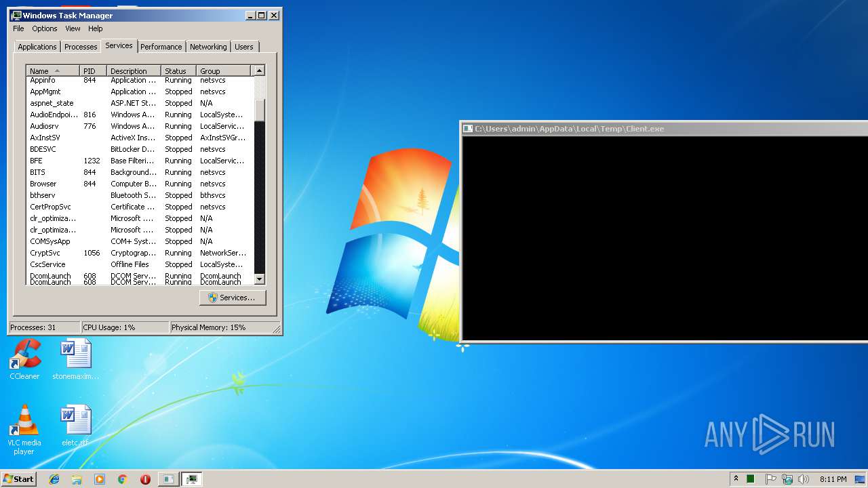Switch to the Users tab
868x488 pixels.
pyautogui.click(x=244, y=47)
